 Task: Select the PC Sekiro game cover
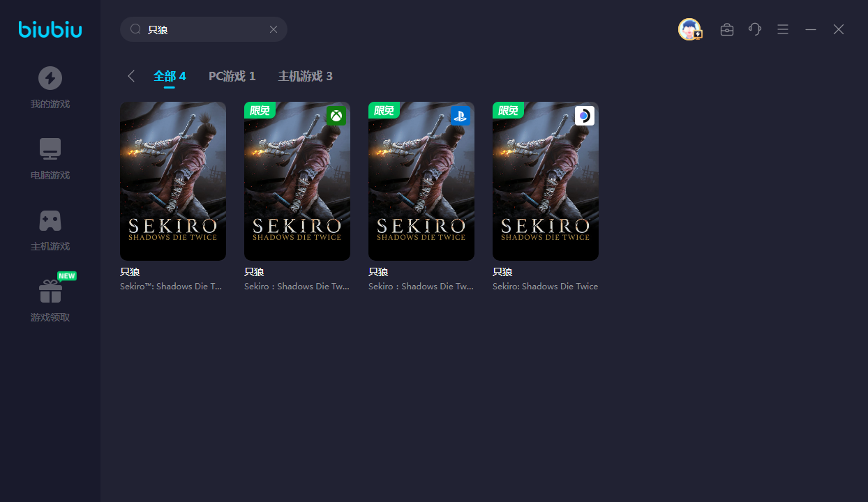coord(173,181)
